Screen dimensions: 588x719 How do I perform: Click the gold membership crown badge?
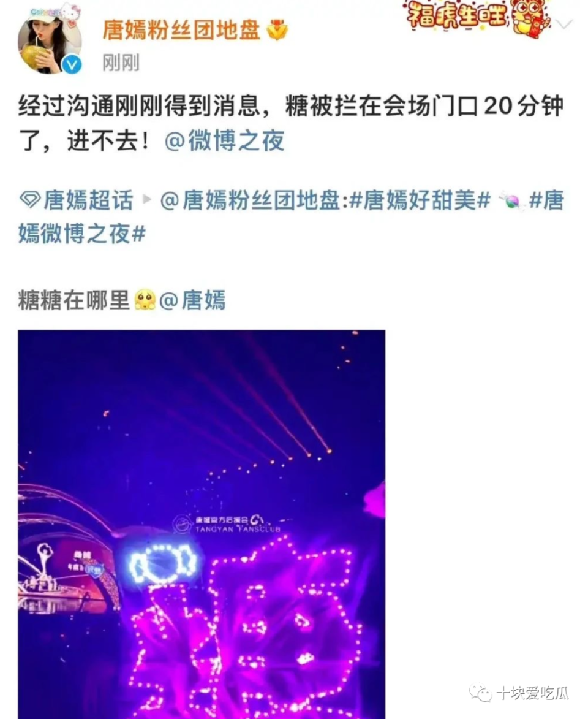(277, 29)
